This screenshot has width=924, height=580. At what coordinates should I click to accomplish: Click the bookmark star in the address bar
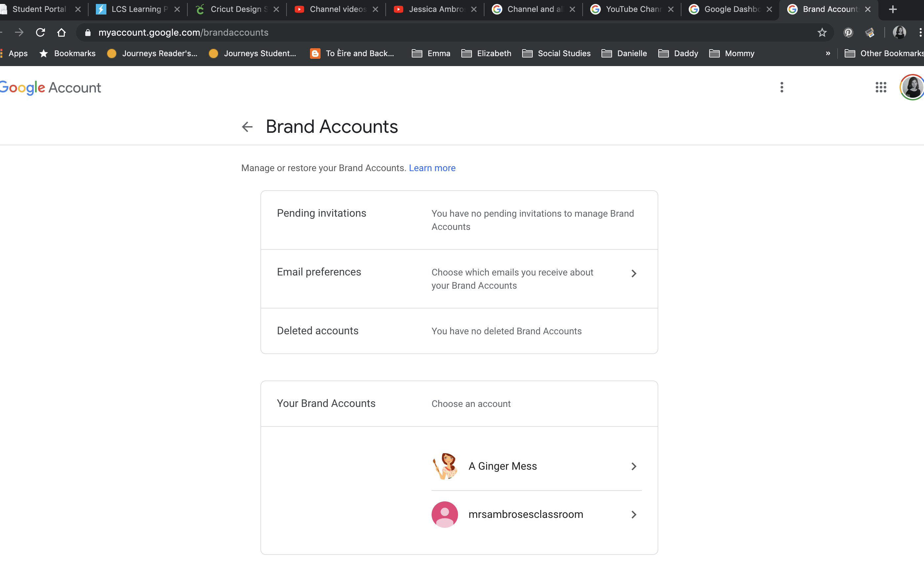(x=822, y=33)
